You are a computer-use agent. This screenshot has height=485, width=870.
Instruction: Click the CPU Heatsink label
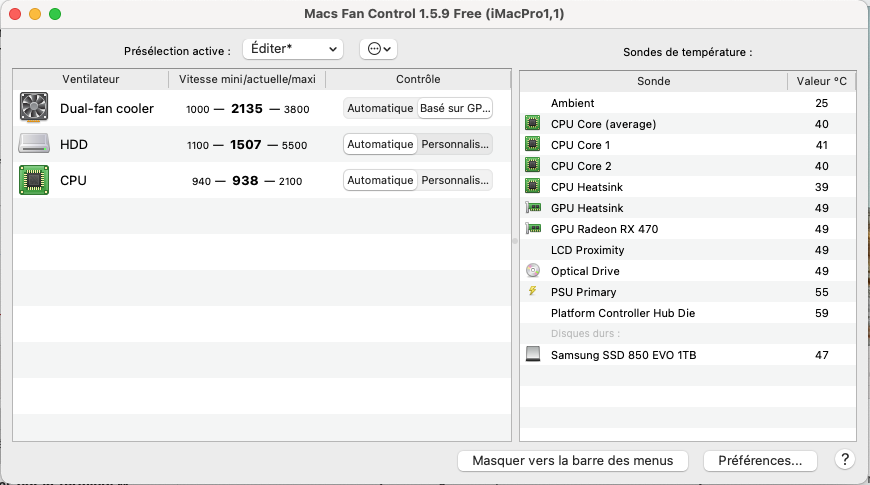point(586,187)
